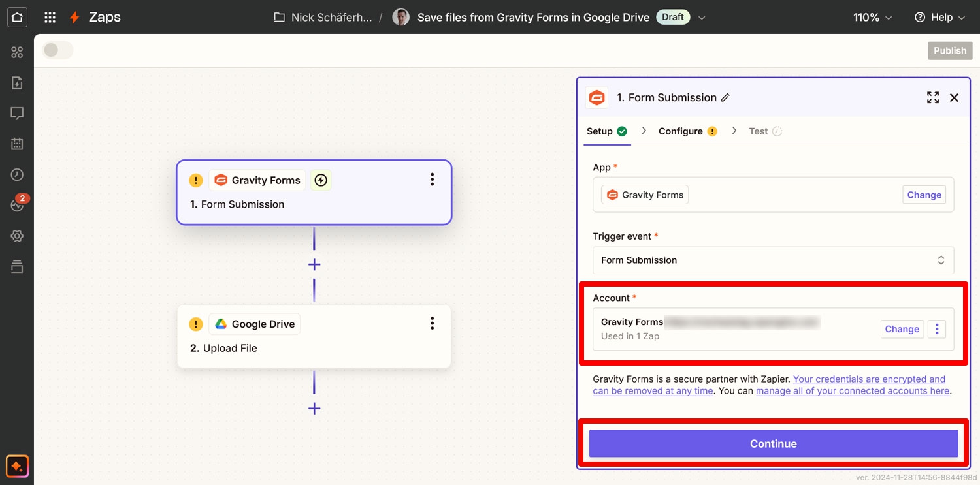Open the three-dot menu on Google Drive step
Viewport: 980px width, 485px height.
point(432,323)
